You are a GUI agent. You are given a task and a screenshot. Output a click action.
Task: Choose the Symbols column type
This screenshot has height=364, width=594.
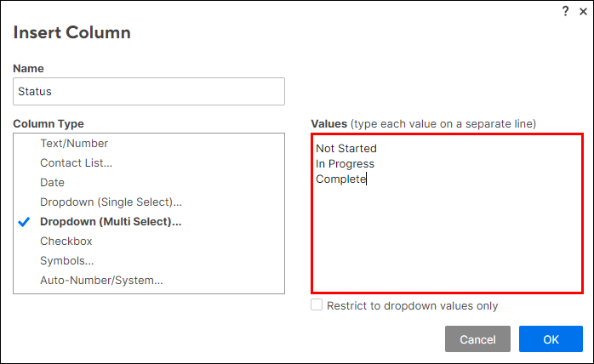[66, 261]
